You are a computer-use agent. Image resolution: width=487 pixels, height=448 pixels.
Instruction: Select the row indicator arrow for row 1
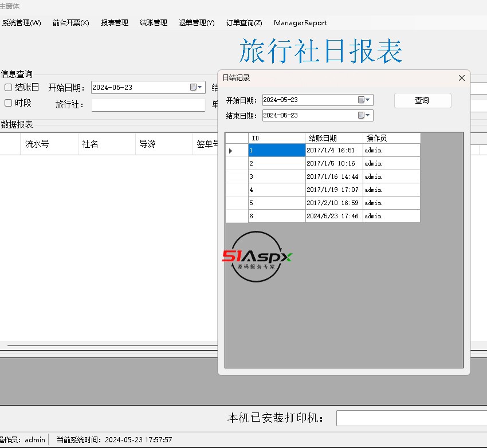[231, 151]
